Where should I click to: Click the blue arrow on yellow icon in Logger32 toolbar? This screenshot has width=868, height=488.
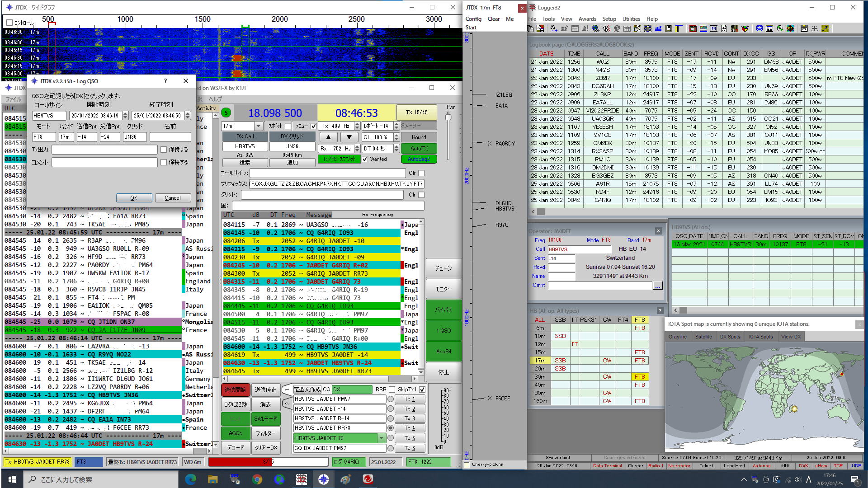pos(825,28)
